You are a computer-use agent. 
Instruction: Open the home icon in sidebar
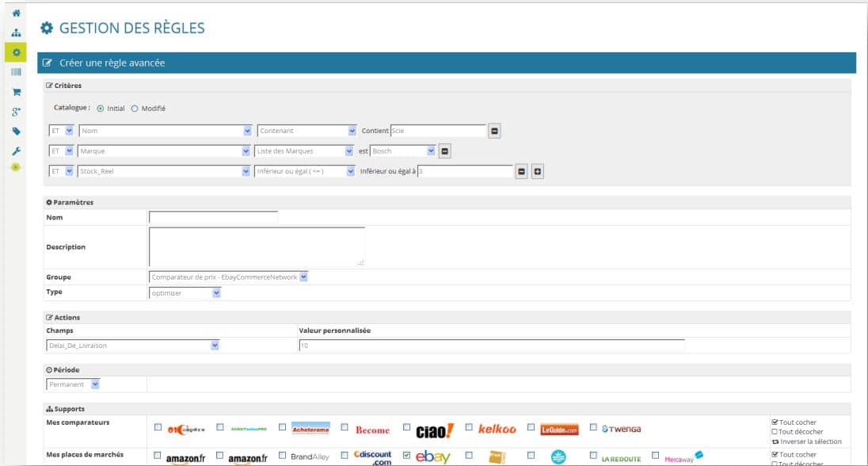click(16, 13)
